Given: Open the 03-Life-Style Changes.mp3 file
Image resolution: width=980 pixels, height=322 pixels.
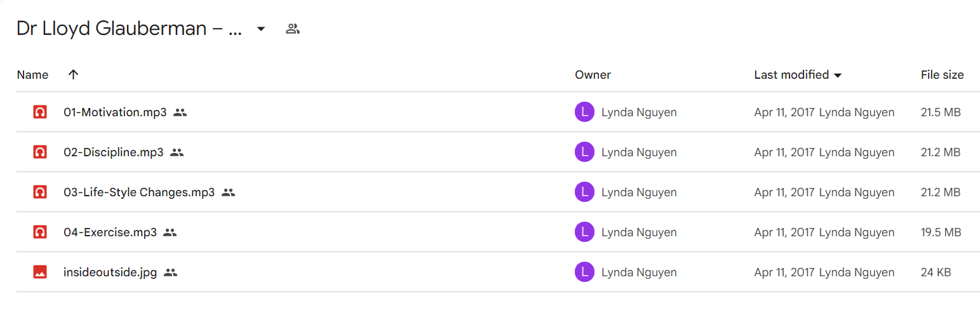Looking at the screenshot, I should (x=139, y=192).
